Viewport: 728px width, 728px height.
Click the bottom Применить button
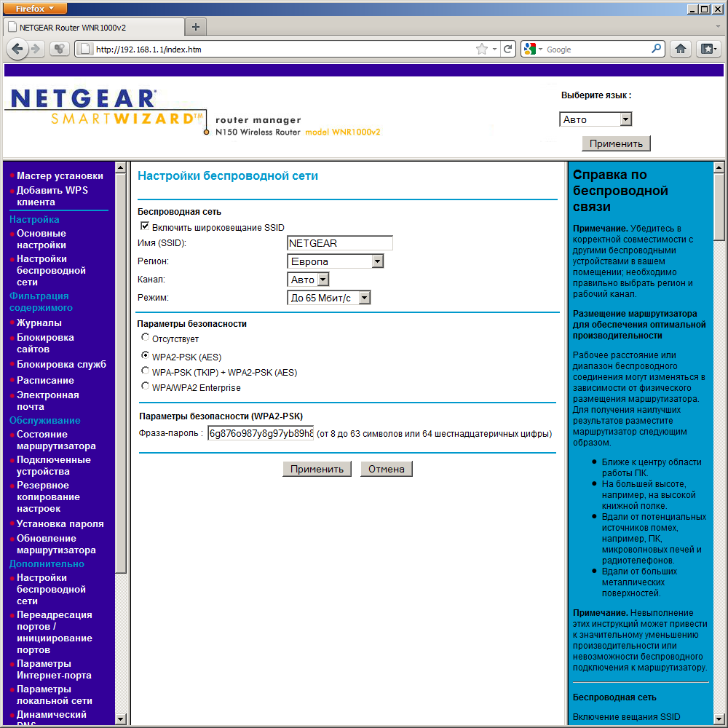pyautogui.click(x=317, y=469)
